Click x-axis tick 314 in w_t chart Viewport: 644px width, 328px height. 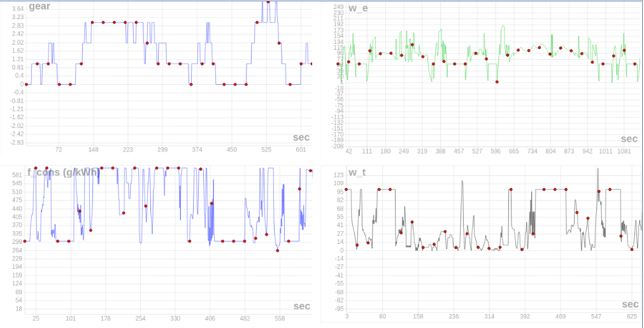point(489,317)
